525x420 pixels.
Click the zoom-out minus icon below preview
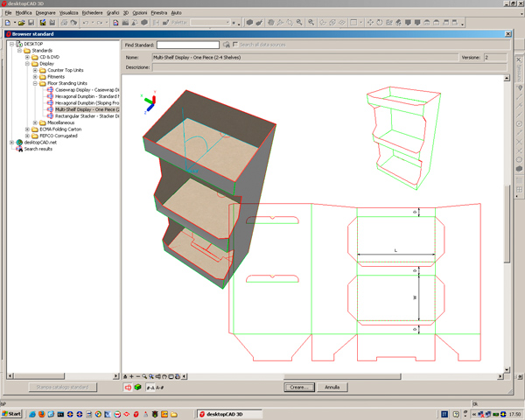(x=138, y=376)
